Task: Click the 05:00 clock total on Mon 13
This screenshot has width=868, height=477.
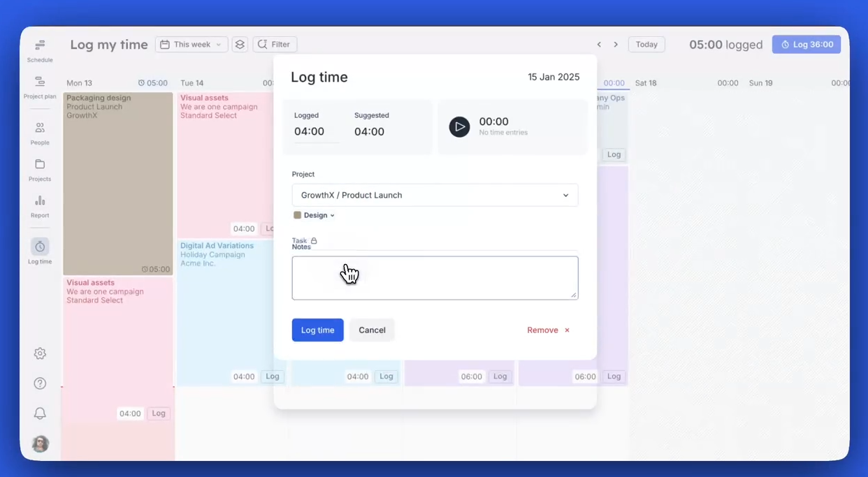Action: (x=153, y=83)
